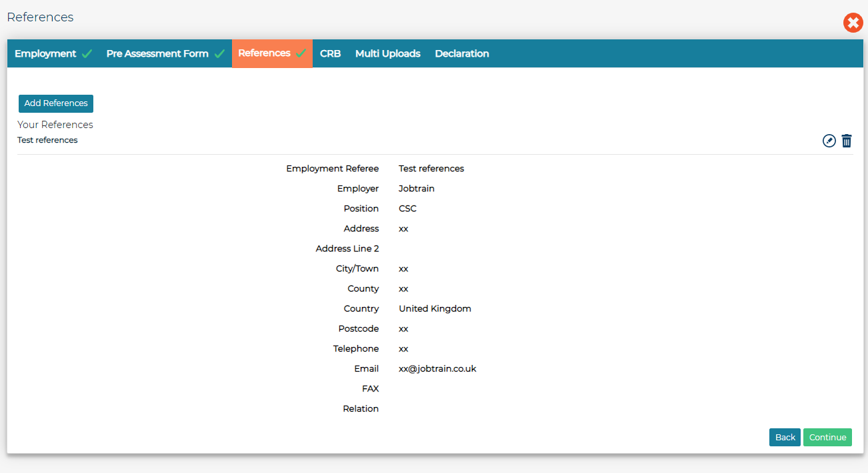Screen dimensions: 868x473
Task: Click Continue to proceed
Action: point(827,437)
